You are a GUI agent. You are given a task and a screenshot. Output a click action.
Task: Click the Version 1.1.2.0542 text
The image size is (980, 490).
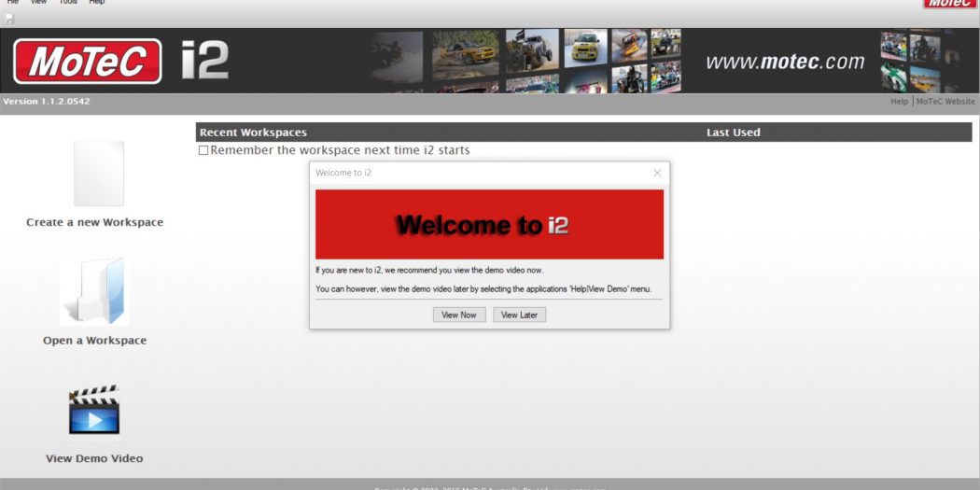pyautogui.click(x=47, y=101)
